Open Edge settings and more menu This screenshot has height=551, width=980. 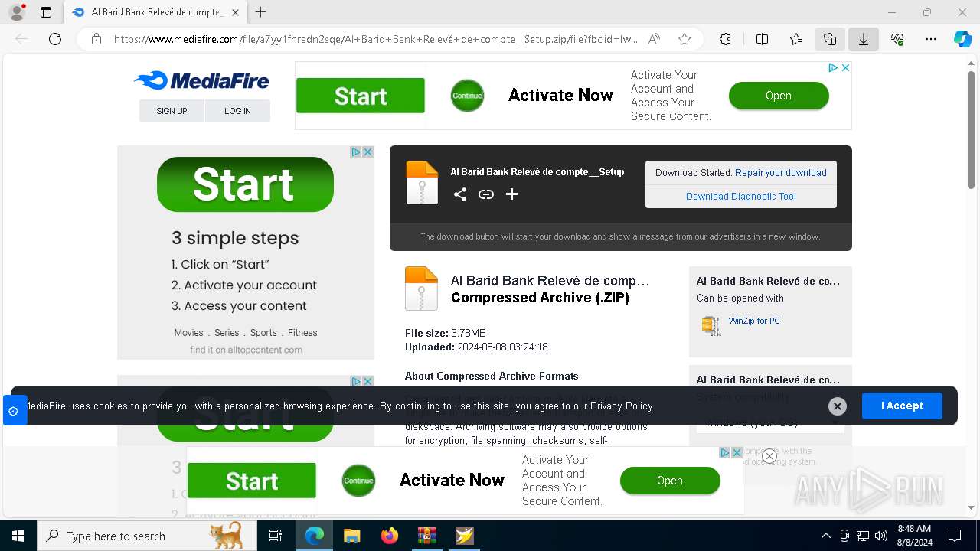pos(931,39)
